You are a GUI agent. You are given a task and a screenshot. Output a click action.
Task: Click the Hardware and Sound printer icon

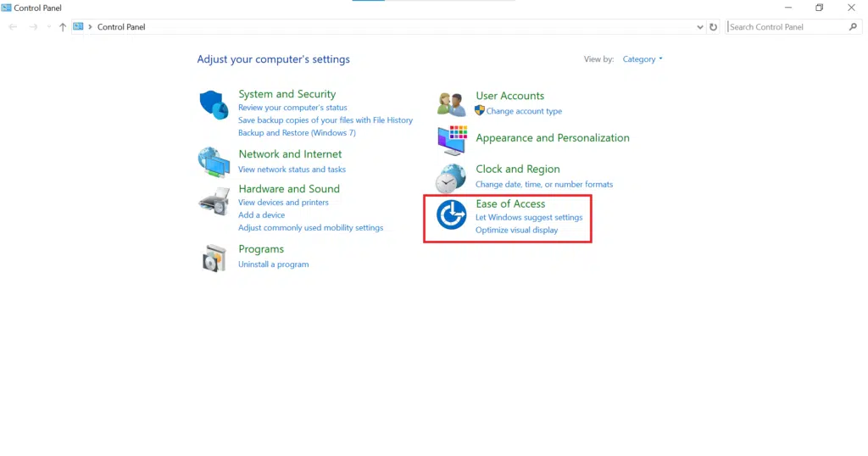pyautogui.click(x=214, y=202)
